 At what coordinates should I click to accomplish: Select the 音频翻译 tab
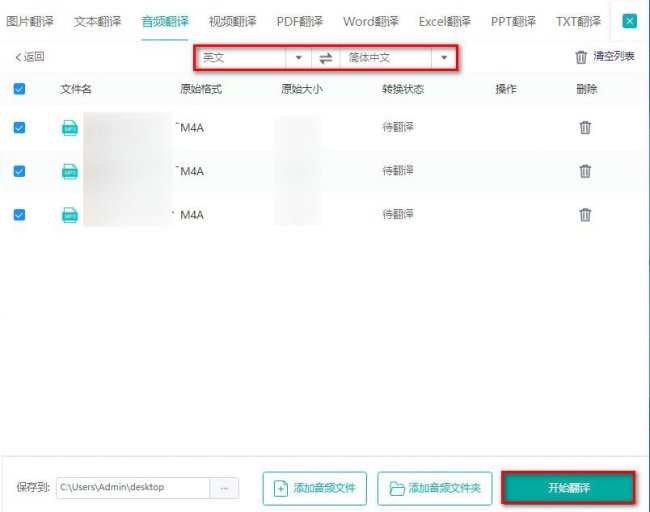(165, 21)
